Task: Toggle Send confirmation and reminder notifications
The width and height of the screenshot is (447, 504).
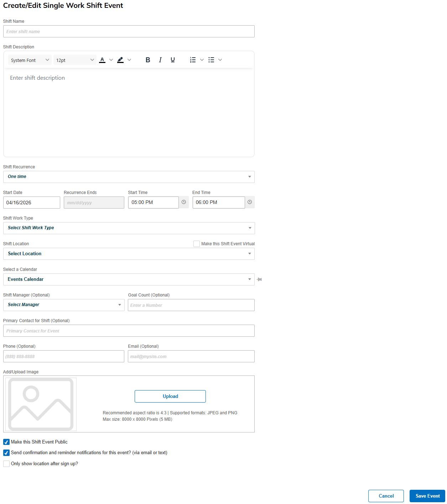Action: [6, 453]
